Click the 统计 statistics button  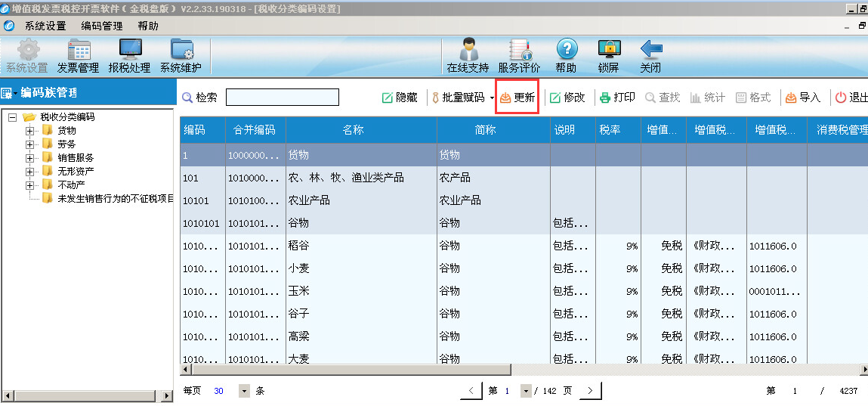click(x=707, y=98)
